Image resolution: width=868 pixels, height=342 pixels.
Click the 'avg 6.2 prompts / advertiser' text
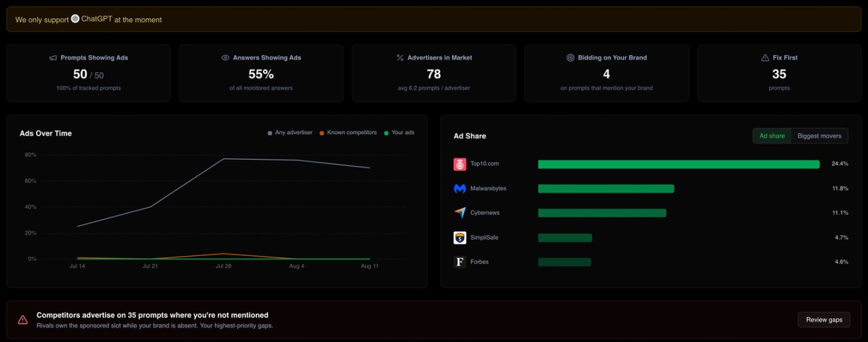point(434,88)
